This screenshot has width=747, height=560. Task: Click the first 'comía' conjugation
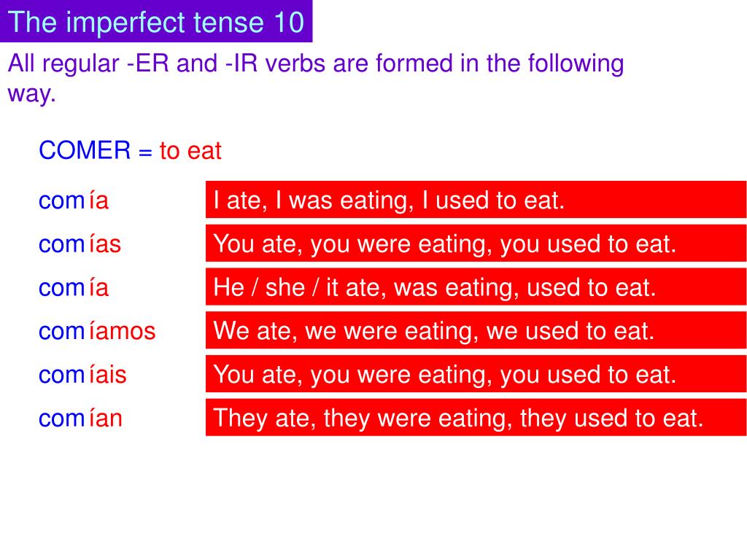(74, 200)
